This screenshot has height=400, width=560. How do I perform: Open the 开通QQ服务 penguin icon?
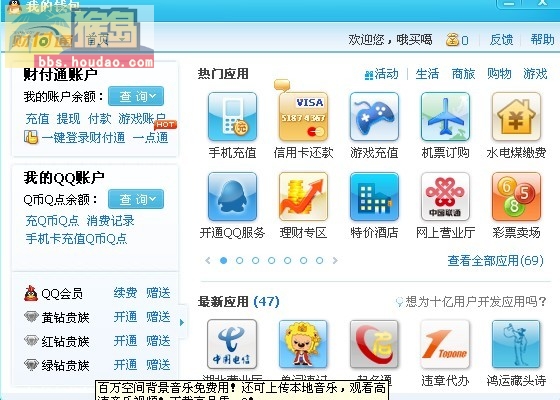[x=232, y=196]
